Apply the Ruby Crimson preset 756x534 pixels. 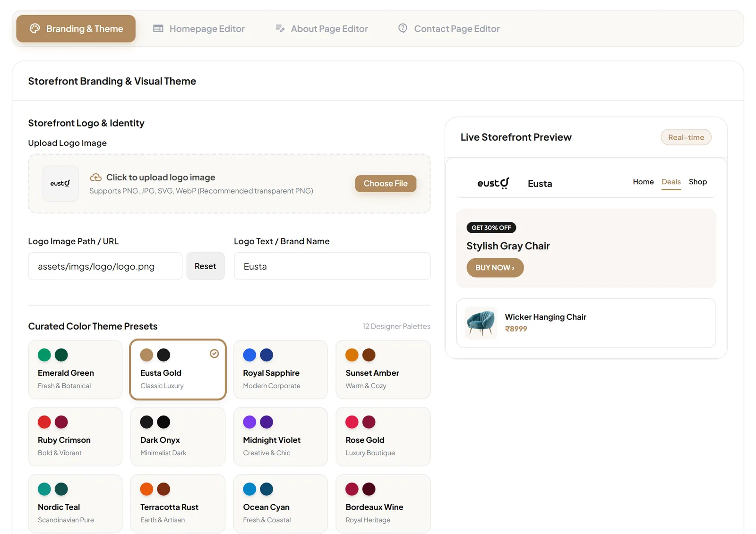[75, 437]
